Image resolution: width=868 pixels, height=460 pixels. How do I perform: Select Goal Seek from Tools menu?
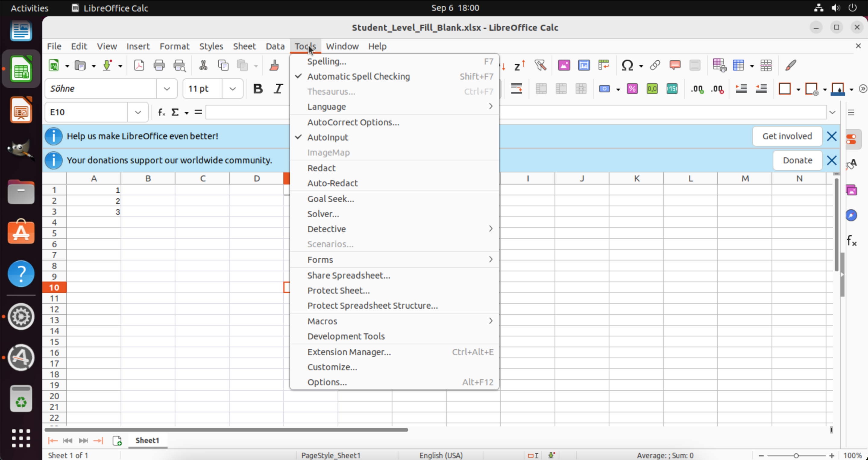[330, 198]
